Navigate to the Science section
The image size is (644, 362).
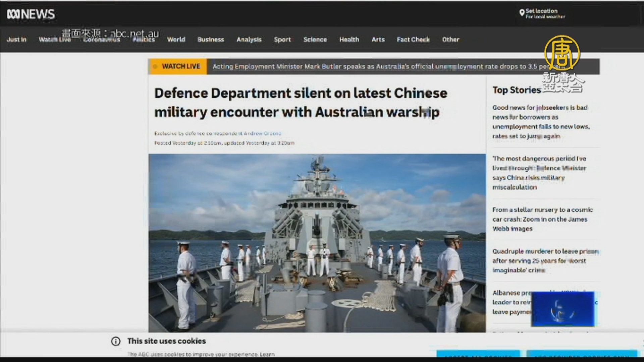(x=315, y=40)
